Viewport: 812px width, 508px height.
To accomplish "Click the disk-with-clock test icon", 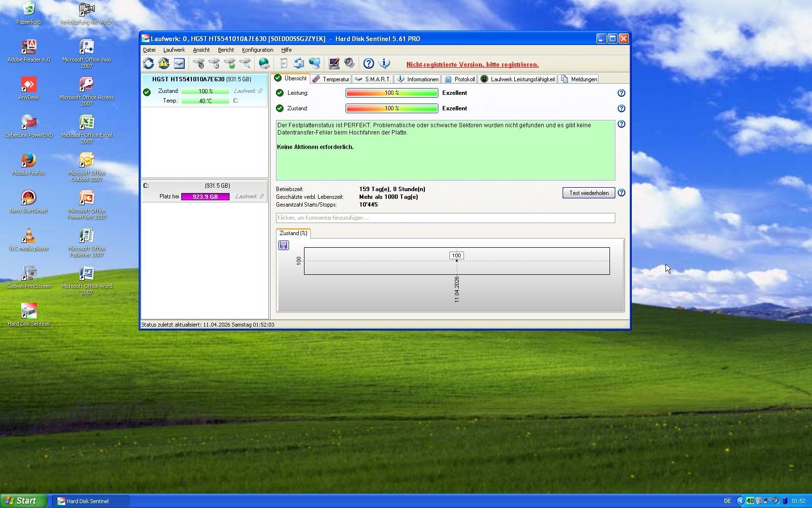I will (214, 63).
